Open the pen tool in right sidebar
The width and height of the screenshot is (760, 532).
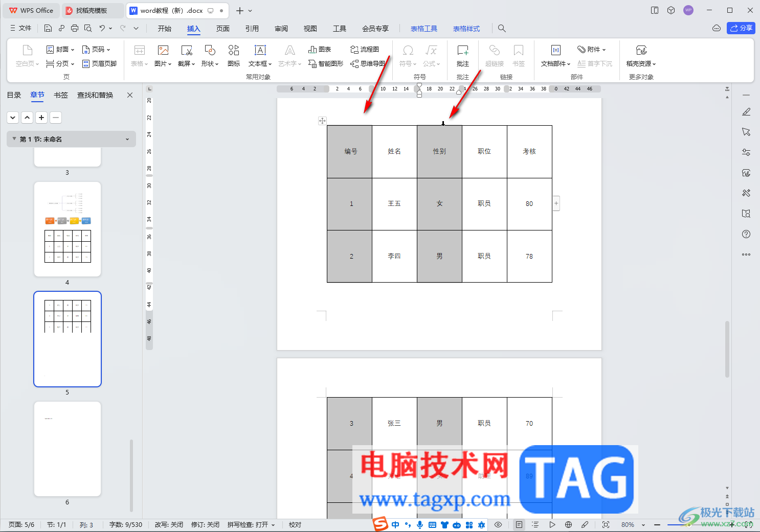pos(746,111)
